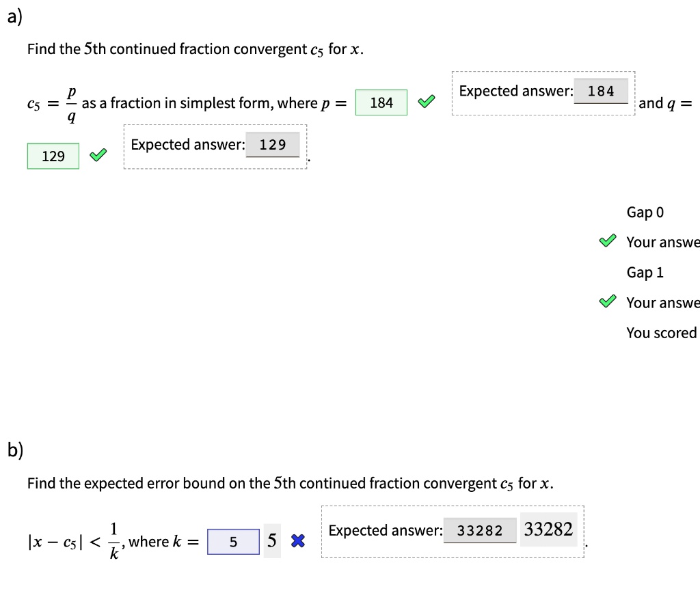The height and width of the screenshot is (593, 700).
Task: Click the expected answer box showing 33282
Action: point(480,531)
